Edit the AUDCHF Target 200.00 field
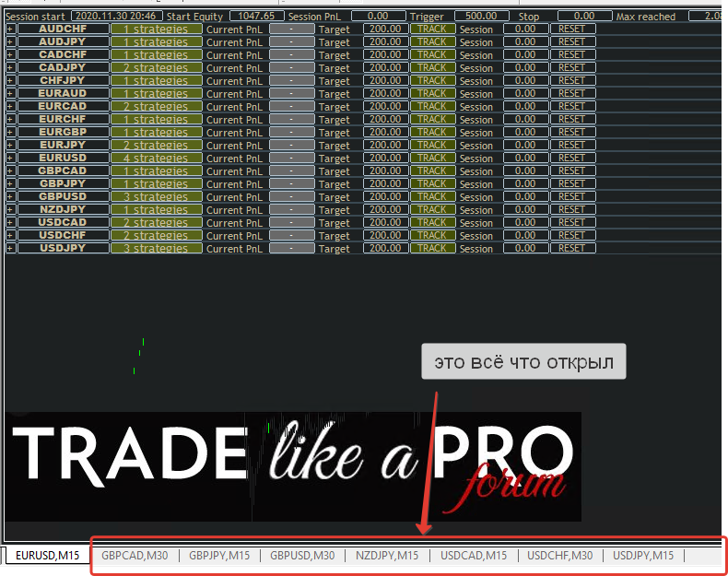728x576 pixels. (385, 29)
